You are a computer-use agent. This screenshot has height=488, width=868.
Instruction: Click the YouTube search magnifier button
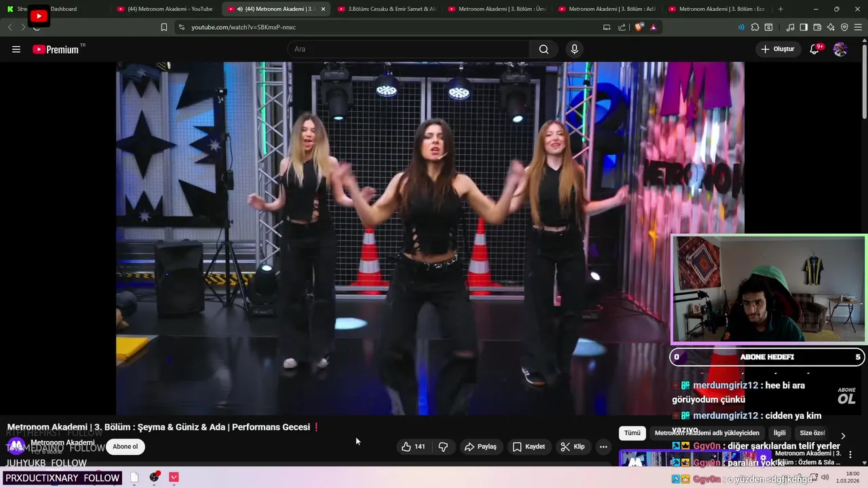[x=544, y=49]
